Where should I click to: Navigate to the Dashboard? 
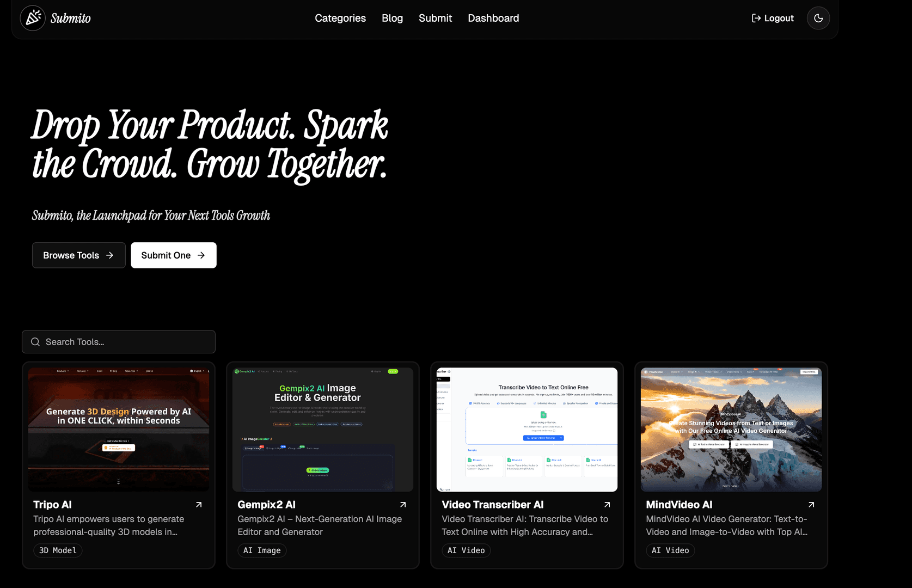coord(493,18)
